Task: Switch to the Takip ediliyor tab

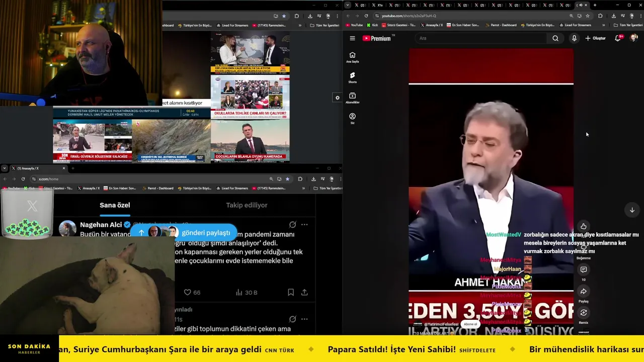Action: [x=247, y=205]
